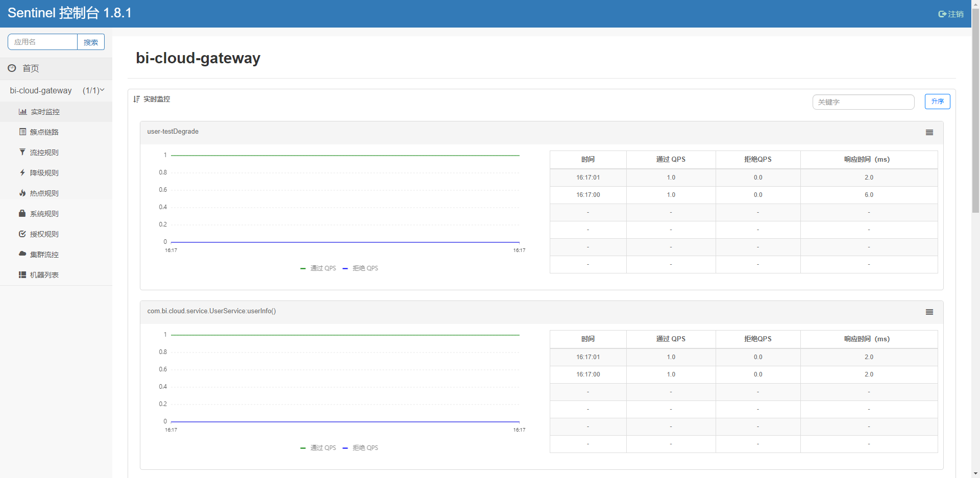
Task: Click the Sentinel 控制台 1.8.1 title
Action: click(69, 13)
